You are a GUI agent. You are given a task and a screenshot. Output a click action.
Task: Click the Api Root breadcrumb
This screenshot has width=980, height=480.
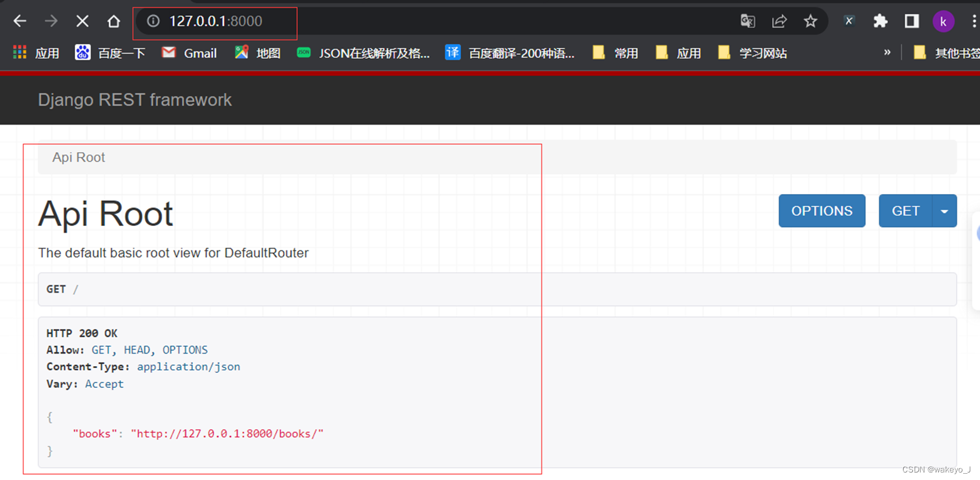point(79,158)
